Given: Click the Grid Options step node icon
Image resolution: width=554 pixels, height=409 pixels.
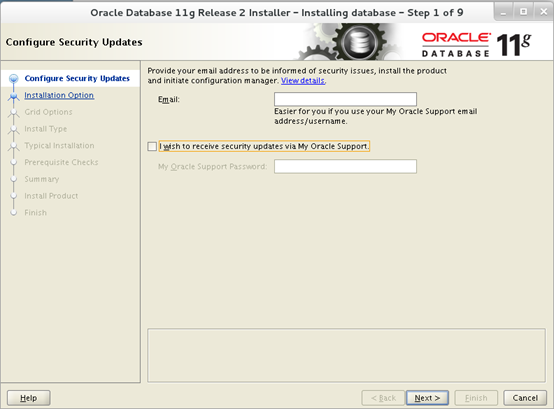Looking at the screenshot, I should (13, 112).
